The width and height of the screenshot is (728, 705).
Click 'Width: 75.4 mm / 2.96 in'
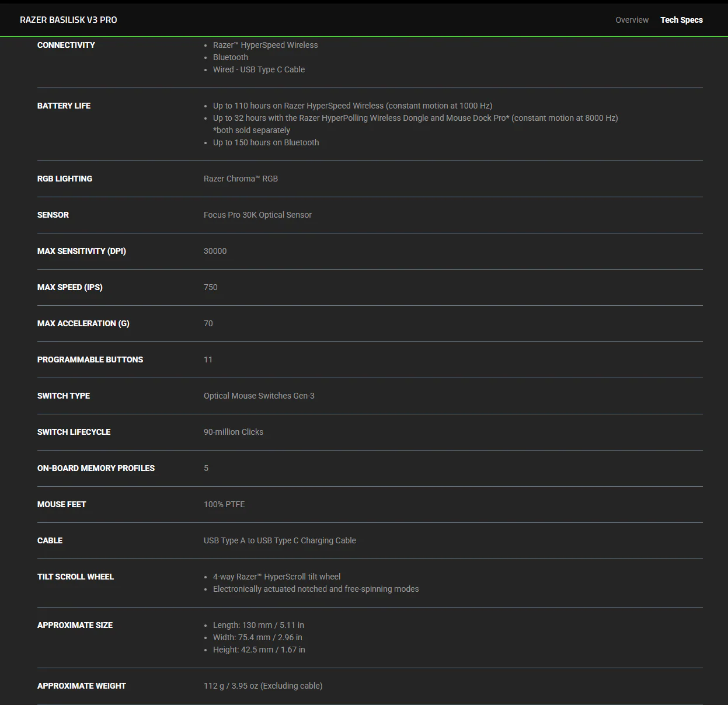pyautogui.click(x=257, y=637)
